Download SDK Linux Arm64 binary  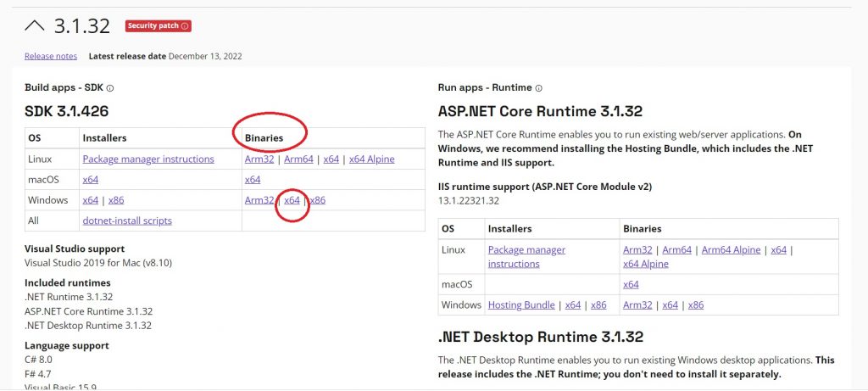(298, 159)
